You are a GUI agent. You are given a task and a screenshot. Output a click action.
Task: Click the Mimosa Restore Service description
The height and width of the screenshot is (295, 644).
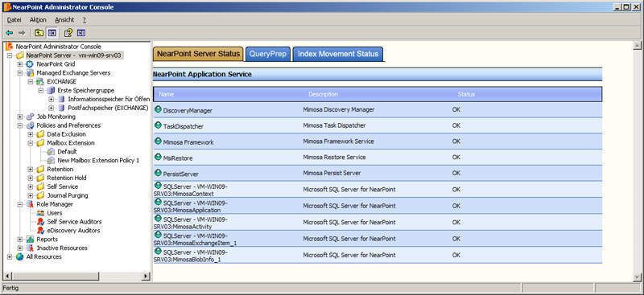334,157
